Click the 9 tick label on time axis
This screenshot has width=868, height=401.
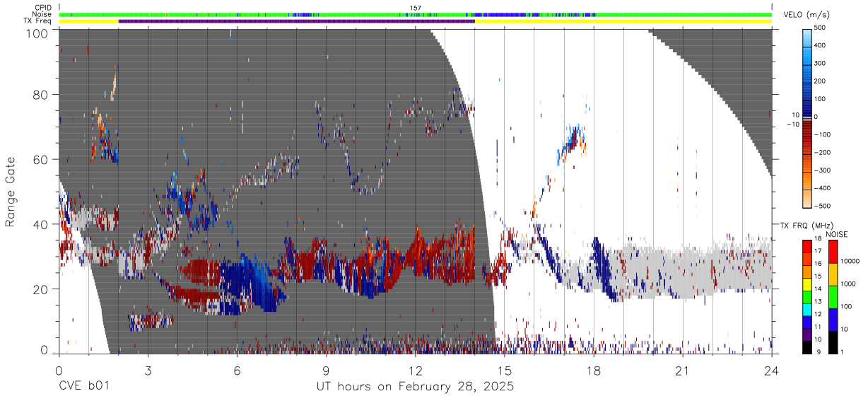click(326, 371)
